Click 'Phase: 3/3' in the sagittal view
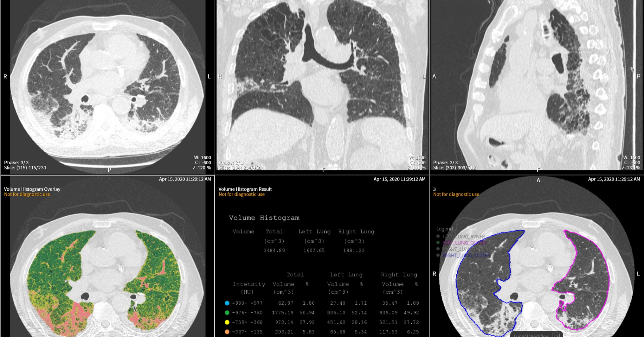 tap(446, 162)
